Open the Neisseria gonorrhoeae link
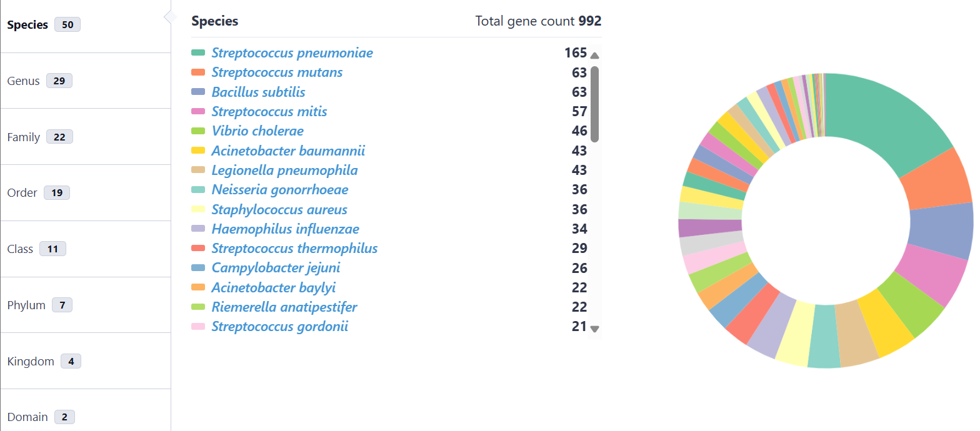 280,190
